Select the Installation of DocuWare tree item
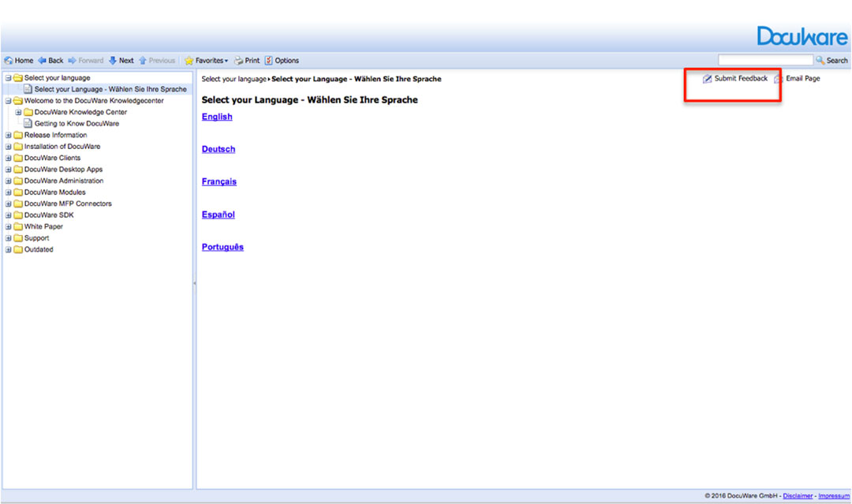The width and height of the screenshot is (852, 504). click(x=62, y=146)
